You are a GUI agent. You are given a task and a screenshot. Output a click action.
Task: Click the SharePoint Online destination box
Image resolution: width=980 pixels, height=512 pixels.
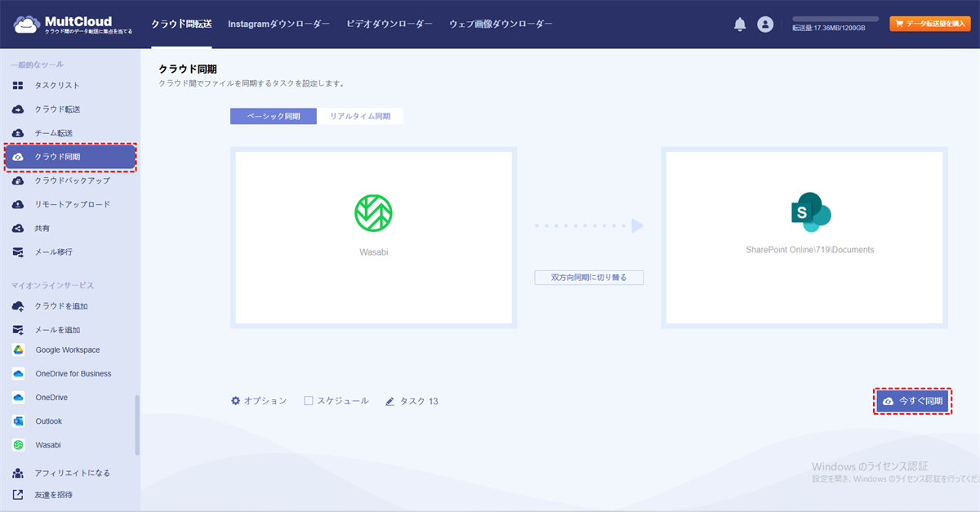(805, 238)
